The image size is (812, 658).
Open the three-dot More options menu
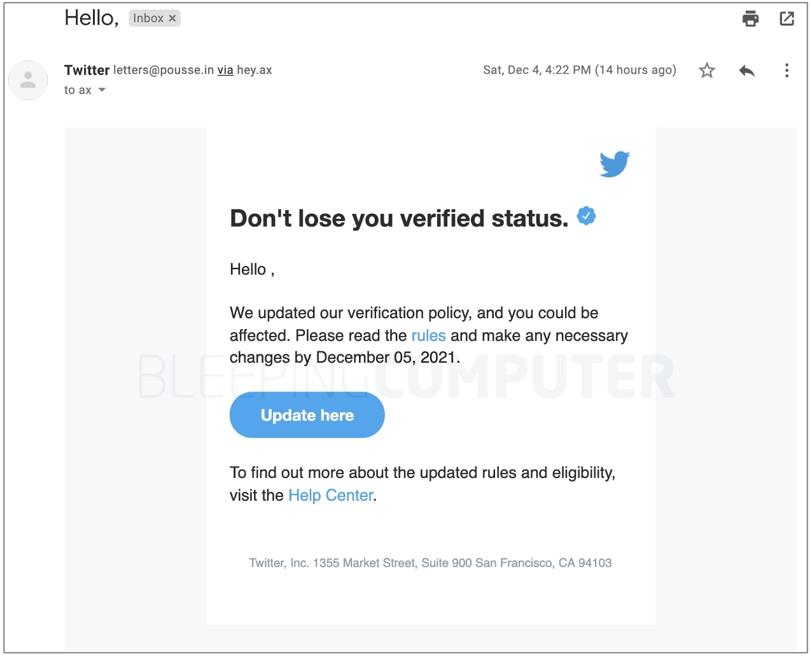(x=787, y=71)
